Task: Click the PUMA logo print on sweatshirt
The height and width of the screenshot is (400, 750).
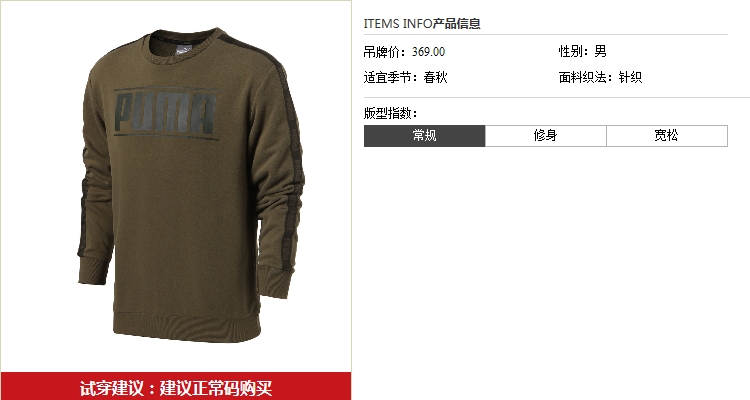Action: tap(166, 113)
